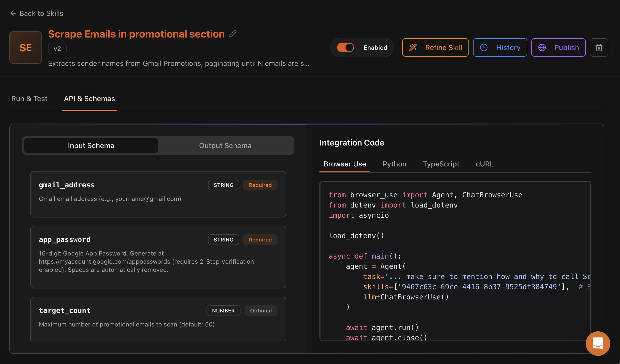Click the gmail_address field card
Screen dimensions: 620x364
(158, 194)
